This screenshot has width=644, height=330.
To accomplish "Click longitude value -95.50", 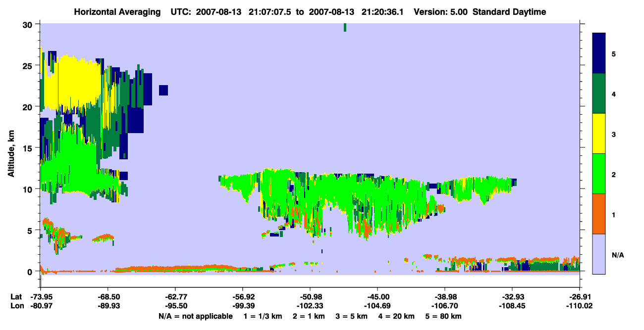I will tap(175, 306).
